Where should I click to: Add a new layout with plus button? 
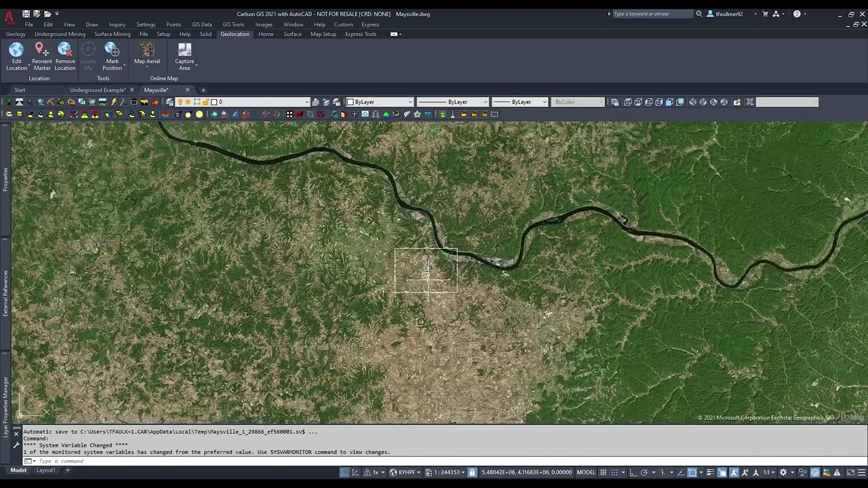67,470
